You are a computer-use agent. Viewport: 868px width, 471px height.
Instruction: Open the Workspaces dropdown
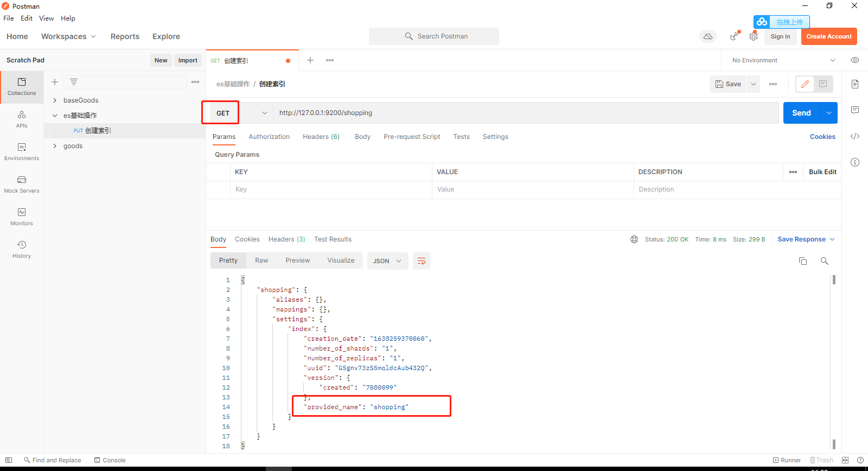[x=68, y=36]
